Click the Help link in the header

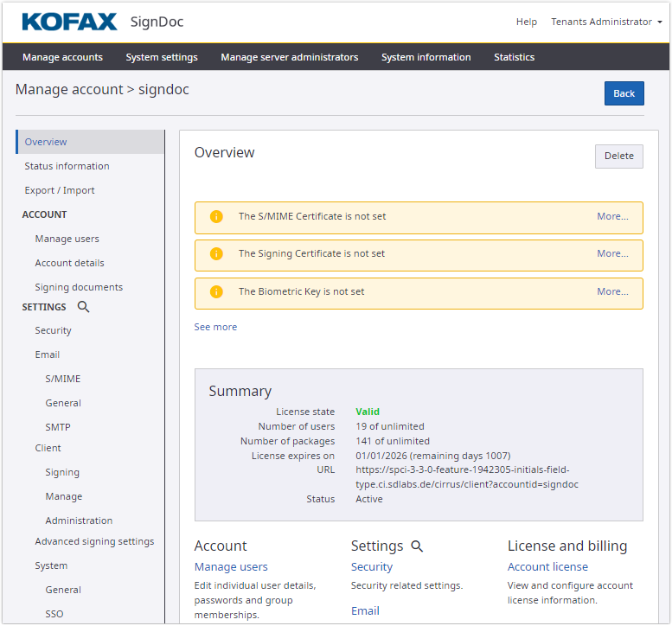pos(526,22)
